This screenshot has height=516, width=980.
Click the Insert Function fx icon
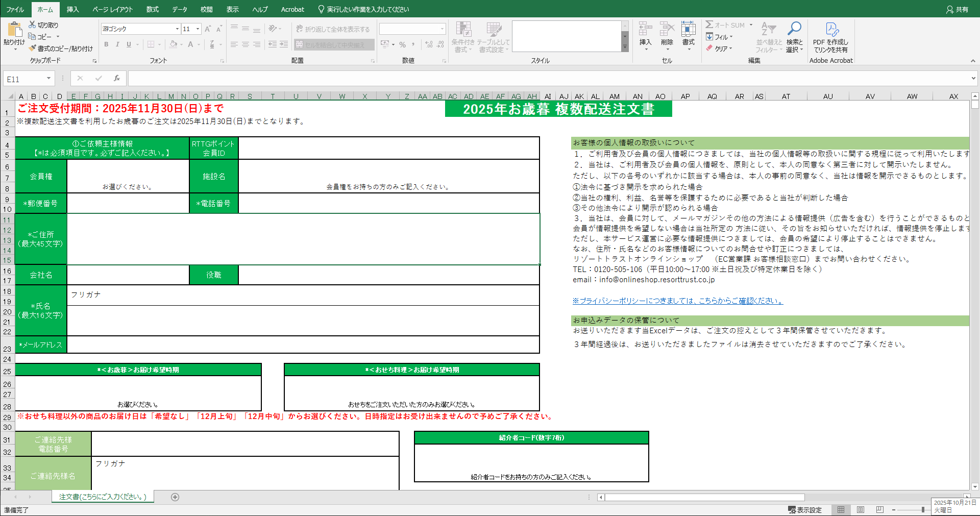coord(117,78)
